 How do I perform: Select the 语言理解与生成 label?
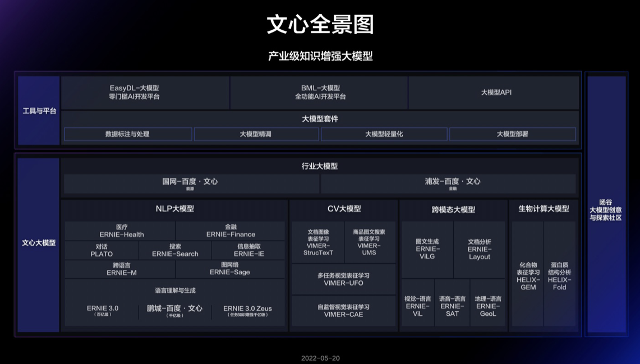pos(175,291)
